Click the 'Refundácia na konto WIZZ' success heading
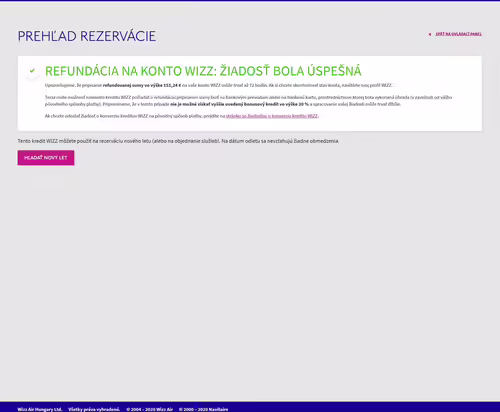Viewport: 500px width, 412px height. click(x=203, y=71)
